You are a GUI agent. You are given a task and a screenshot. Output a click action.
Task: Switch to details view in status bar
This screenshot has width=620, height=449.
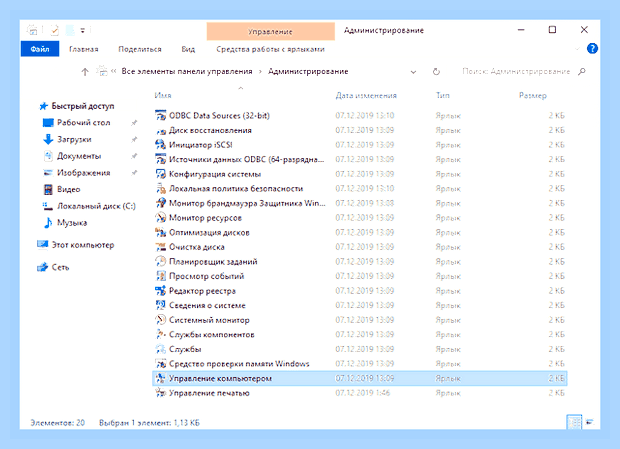click(x=574, y=422)
